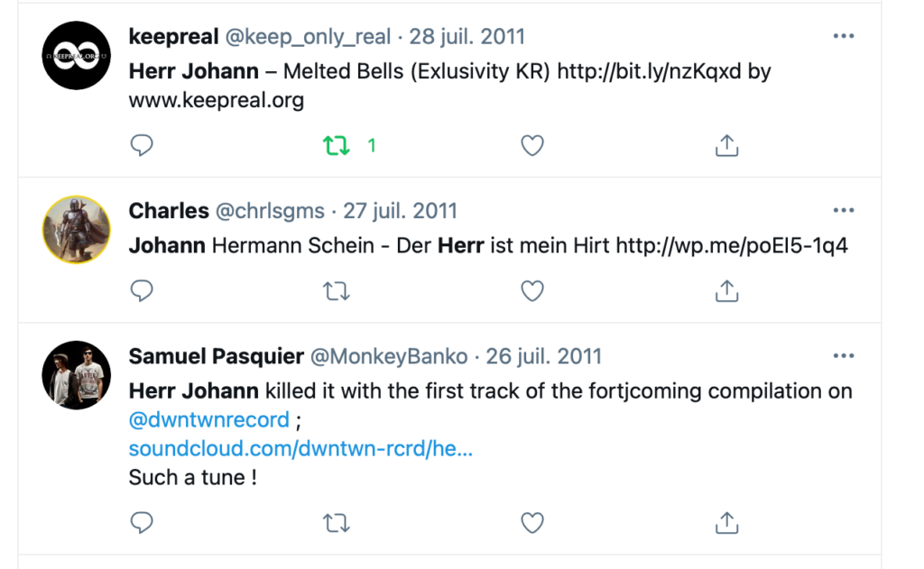This screenshot has width=924, height=569.
Task: Like Samuel Pasquier's tweet
Action: tap(532, 522)
